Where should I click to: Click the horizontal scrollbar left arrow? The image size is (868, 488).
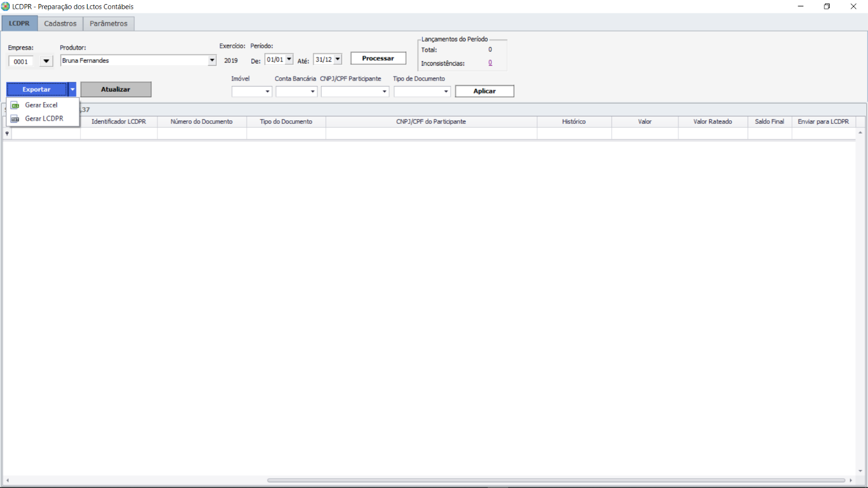(x=7, y=480)
